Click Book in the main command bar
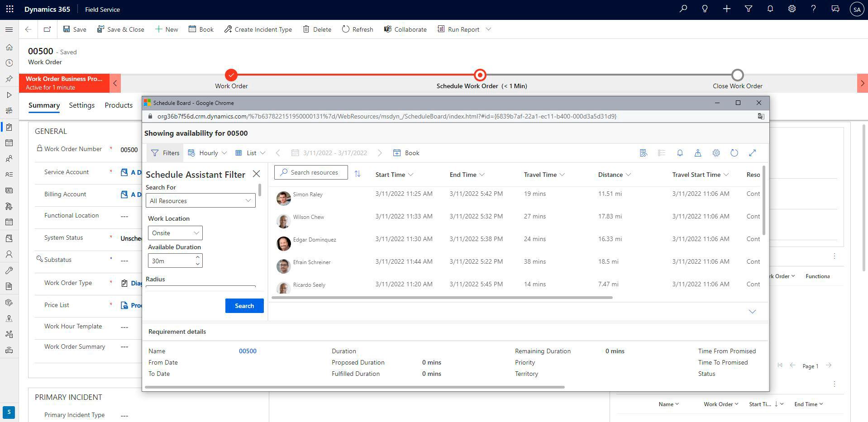This screenshot has height=422, width=868. (x=201, y=29)
